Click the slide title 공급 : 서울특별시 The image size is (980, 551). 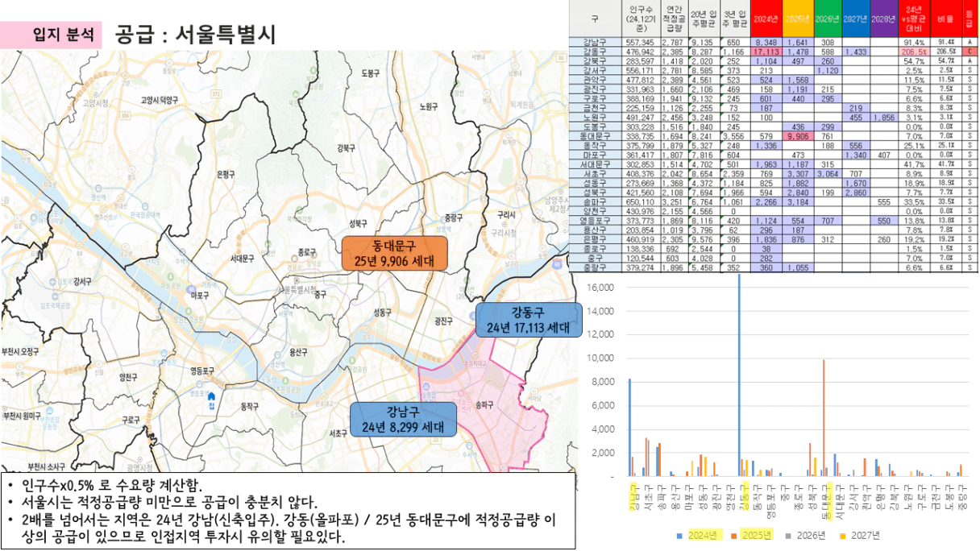pyautogui.click(x=196, y=35)
